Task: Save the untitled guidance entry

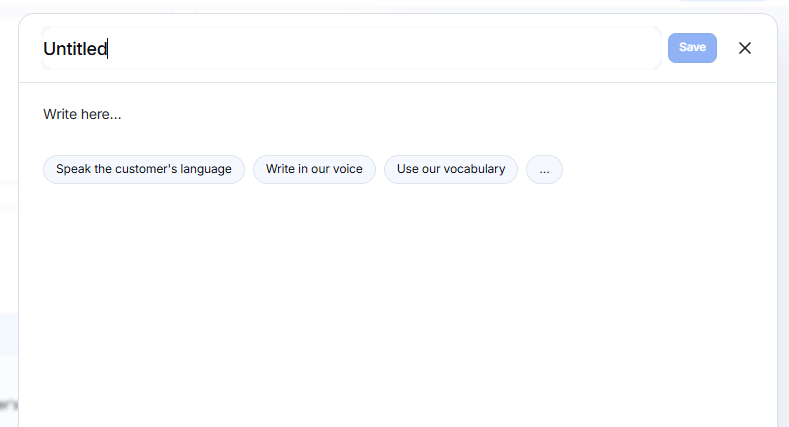Action: [x=692, y=48]
